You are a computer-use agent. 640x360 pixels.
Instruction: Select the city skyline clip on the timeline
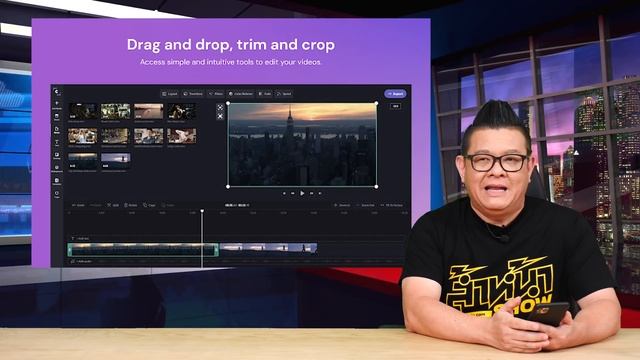pyautogui.click(x=143, y=249)
